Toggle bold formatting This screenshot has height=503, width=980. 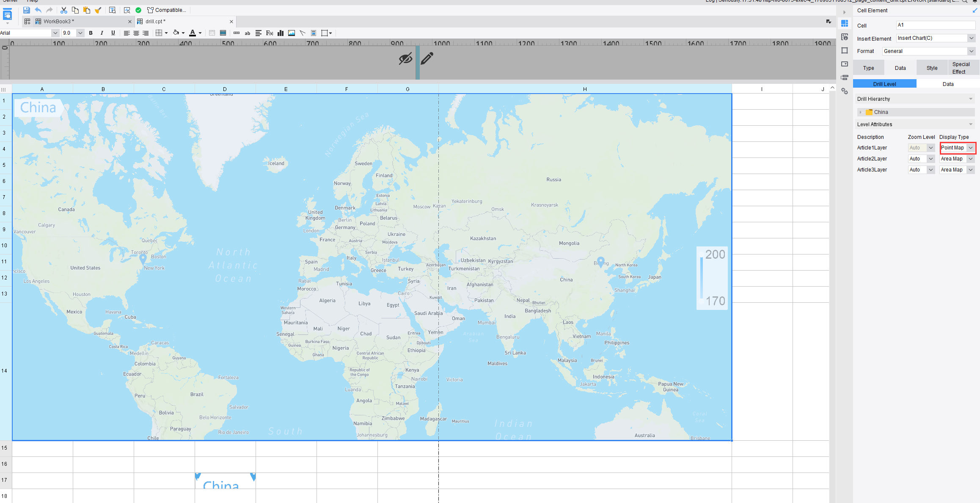coord(91,33)
